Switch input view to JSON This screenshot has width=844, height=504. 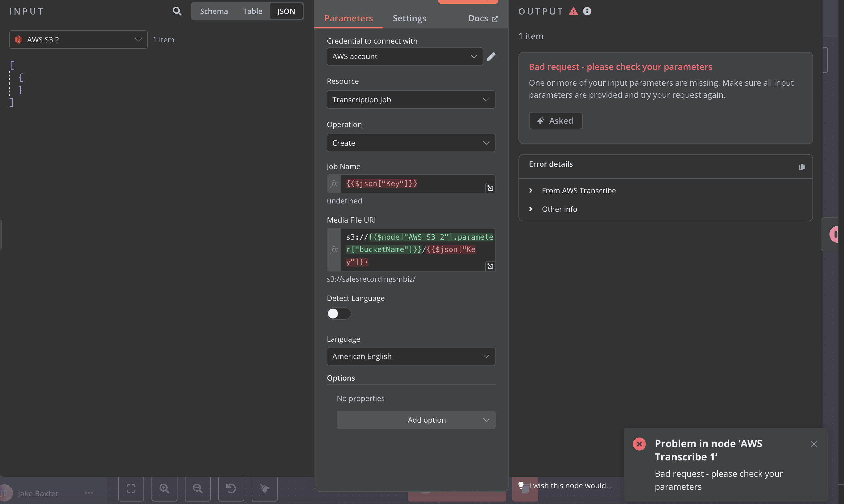point(286,11)
